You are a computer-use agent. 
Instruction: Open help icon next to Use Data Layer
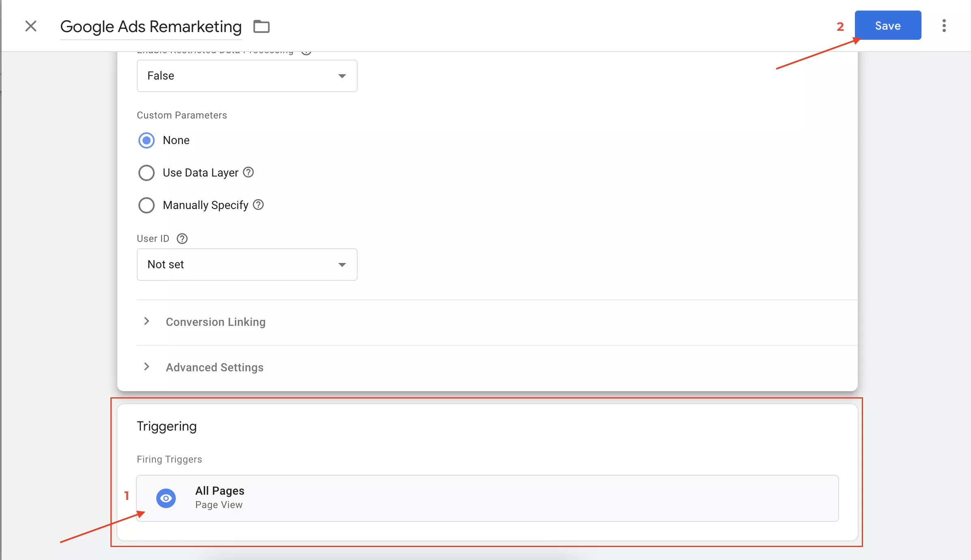tap(248, 172)
